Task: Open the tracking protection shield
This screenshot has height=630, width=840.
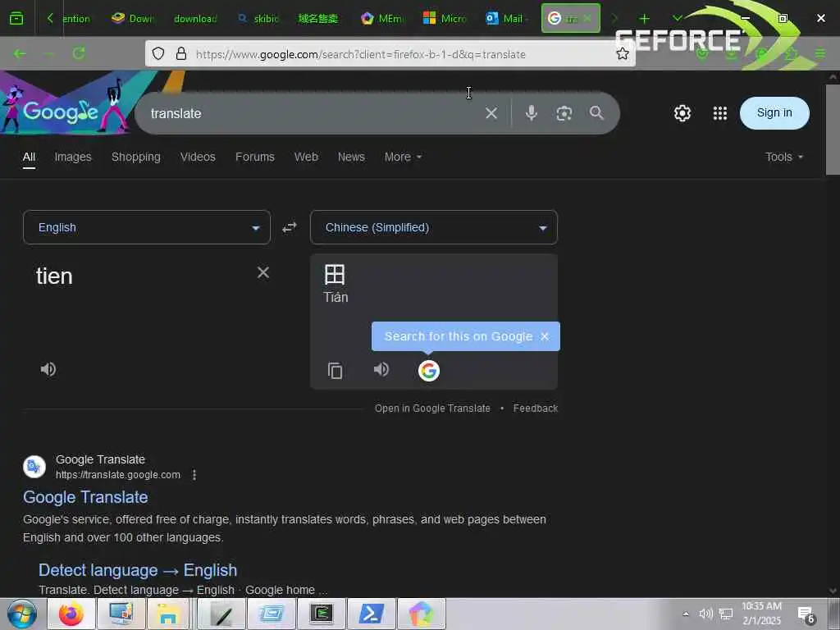Action: tap(158, 53)
